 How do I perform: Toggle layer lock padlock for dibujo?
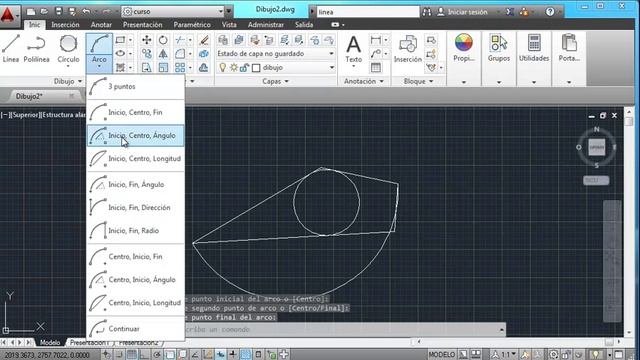click(244, 67)
